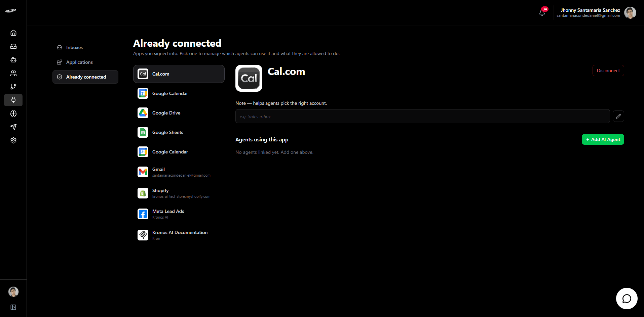
Task: Click the profile avatar in the top right
Action: click(x=630, y=13)
